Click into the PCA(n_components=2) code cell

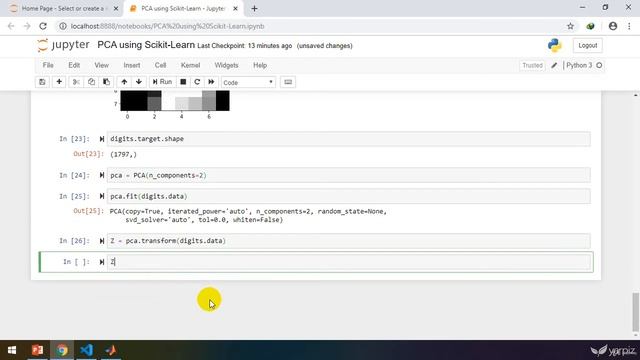point(349,175)
